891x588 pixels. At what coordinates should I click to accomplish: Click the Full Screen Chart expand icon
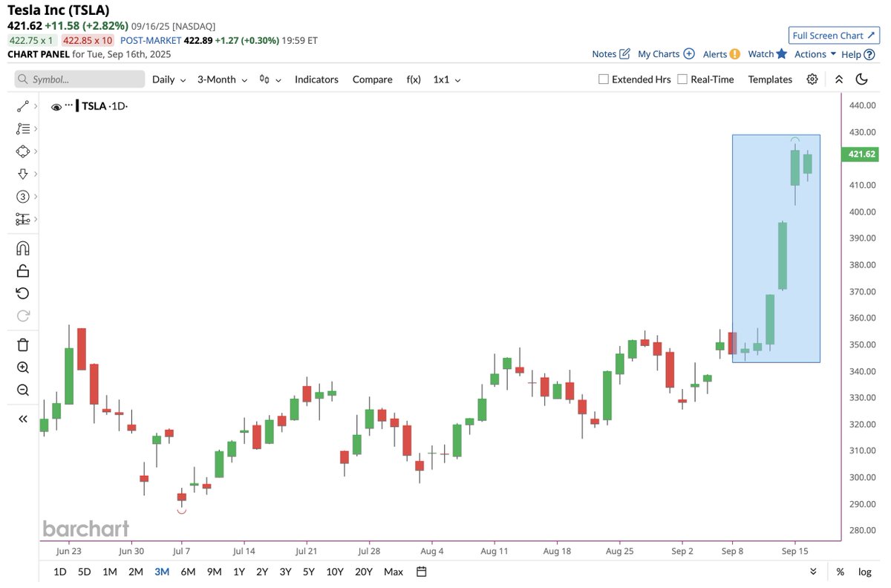coord(872,36)
